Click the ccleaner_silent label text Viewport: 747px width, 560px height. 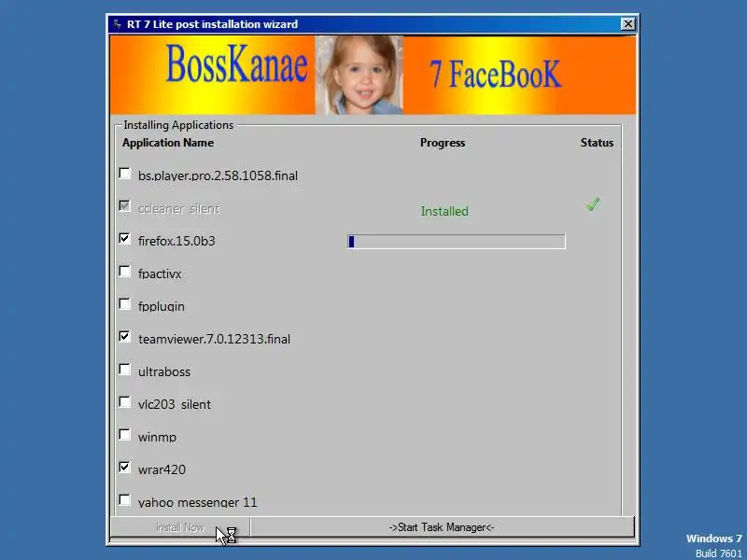pyautogui.click(x=179, y=208)
